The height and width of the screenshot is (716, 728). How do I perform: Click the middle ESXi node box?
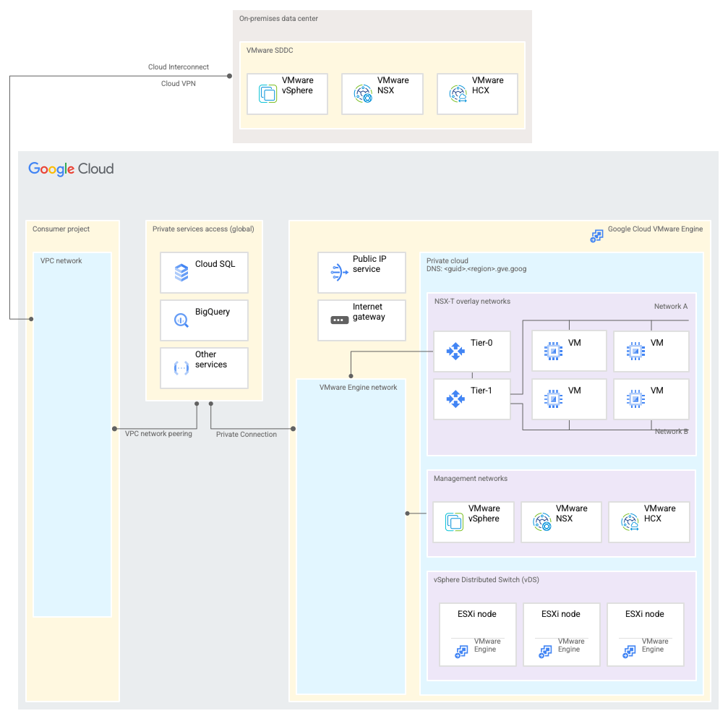(x=562, y=634)
